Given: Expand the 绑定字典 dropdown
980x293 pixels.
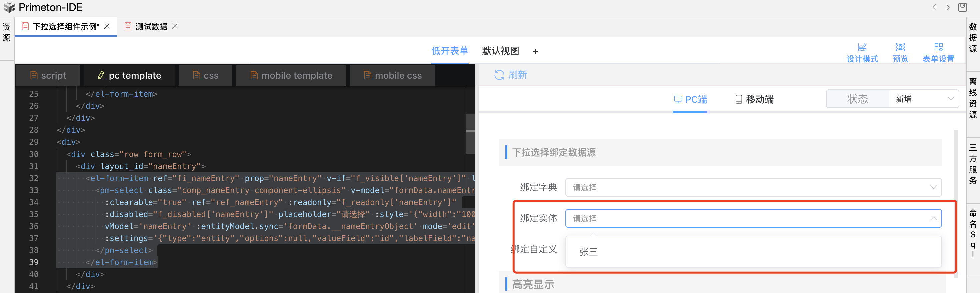Looking at the screenshot, I should 933,187.
